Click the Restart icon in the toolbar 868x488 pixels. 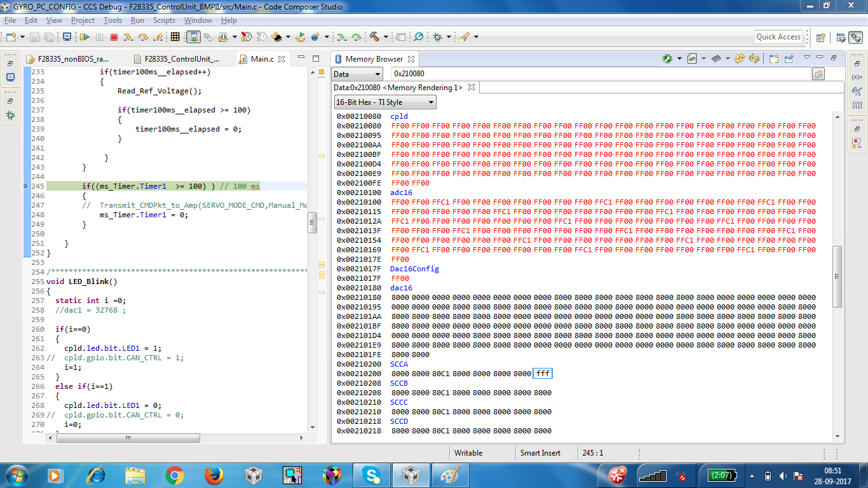(299, 37)
